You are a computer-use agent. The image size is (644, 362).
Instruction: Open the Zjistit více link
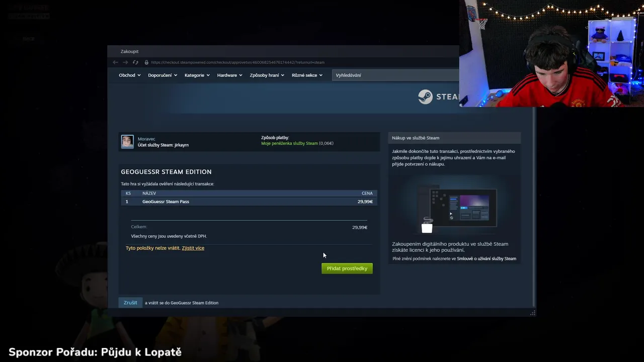(x=193, y=248)
